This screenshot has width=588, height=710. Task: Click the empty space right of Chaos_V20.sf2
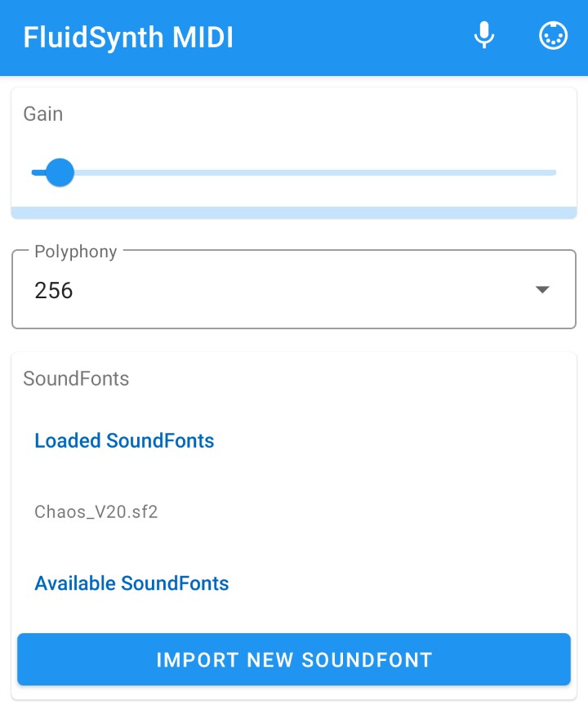pyautogui.click(x=367, y=512)
